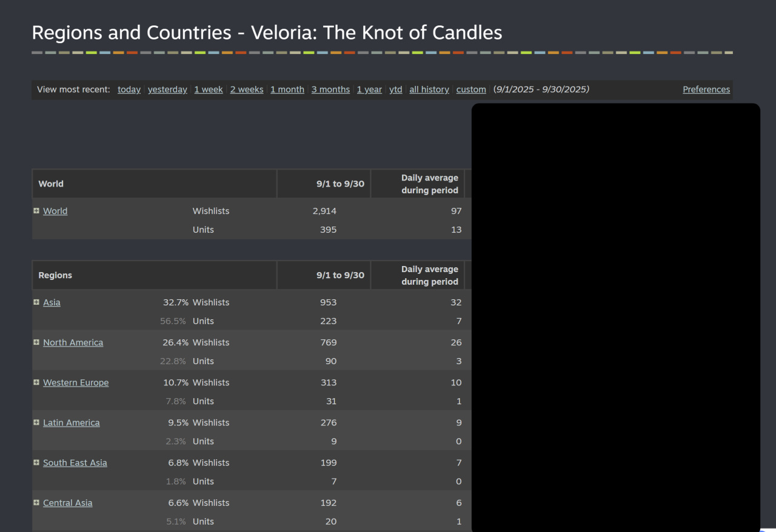
Task: Expand the World row plus icon
Action: point(36,211)
